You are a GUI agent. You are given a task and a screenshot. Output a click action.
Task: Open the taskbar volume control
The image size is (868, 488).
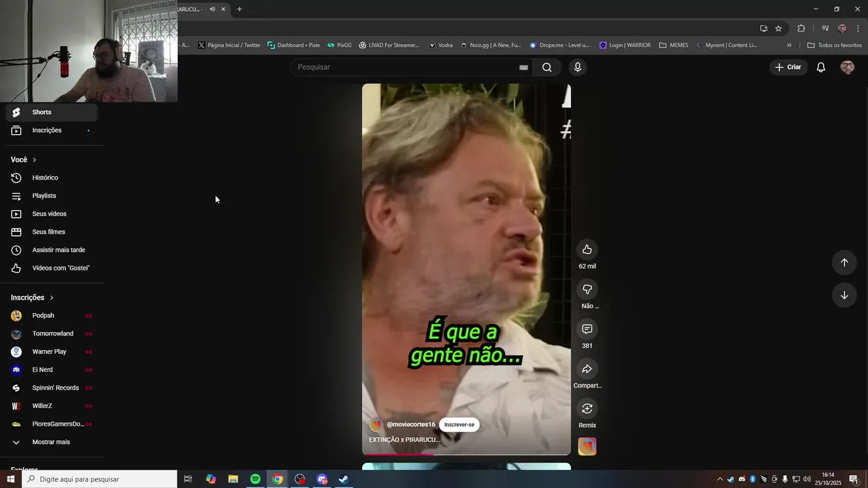(807, 479)
